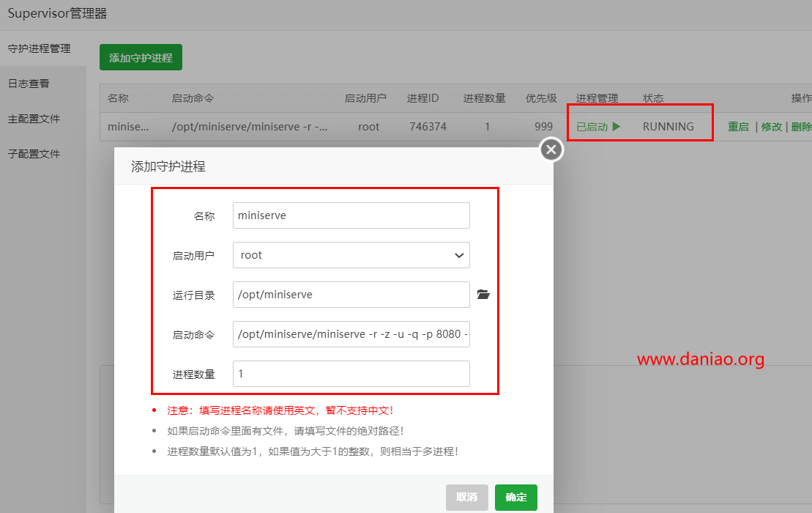This screenshot has width=812, height=513.
Task: Click the minise... name cell in table
Action: [x=128, y=127]
